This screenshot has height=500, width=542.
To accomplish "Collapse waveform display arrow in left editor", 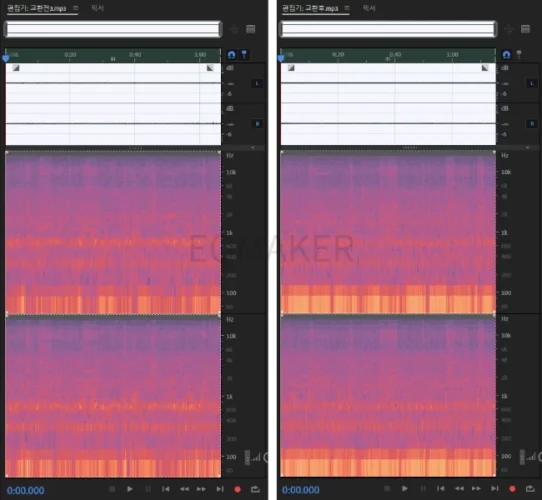I will coord(253,148).
